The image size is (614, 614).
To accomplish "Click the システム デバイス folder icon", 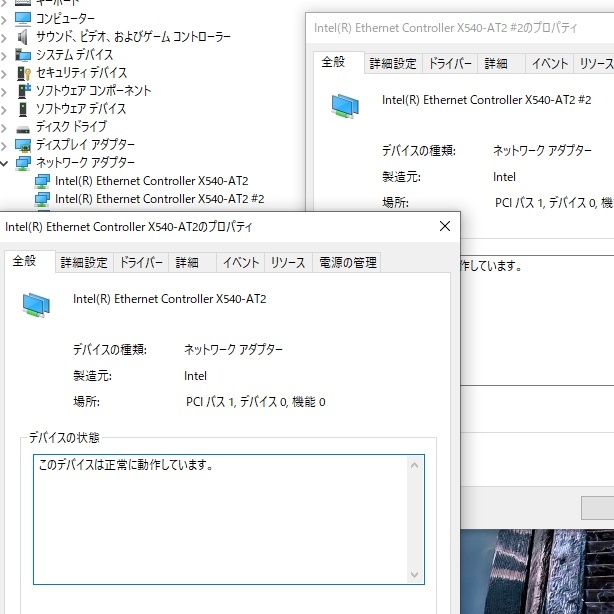I will pos(23,55).
